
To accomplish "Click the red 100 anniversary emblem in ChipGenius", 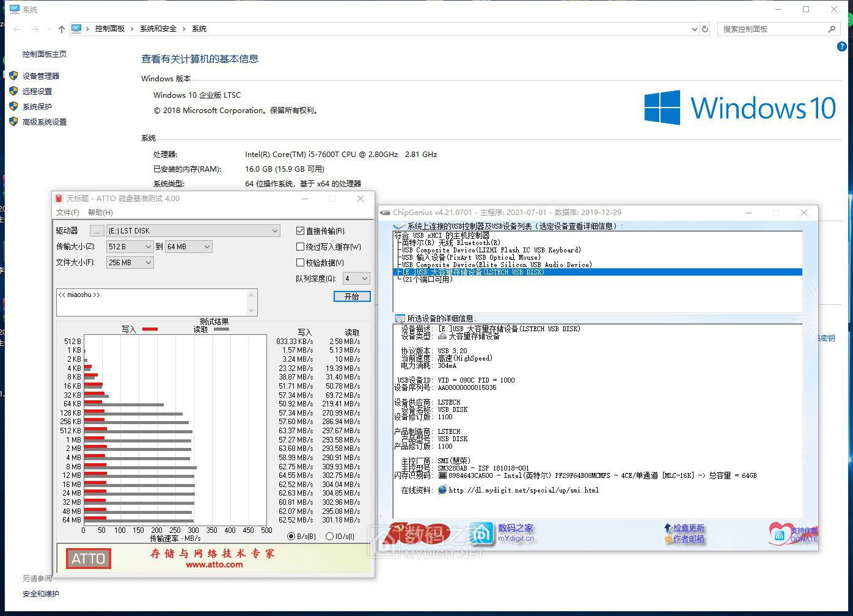I will [x=416, y=534].
